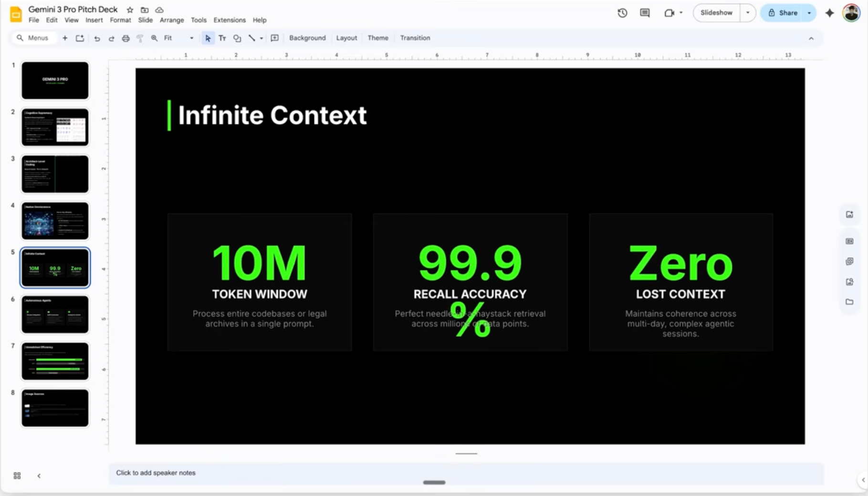Add a new slide with plus icon
The image size is (868, 496).
(65, 38)
